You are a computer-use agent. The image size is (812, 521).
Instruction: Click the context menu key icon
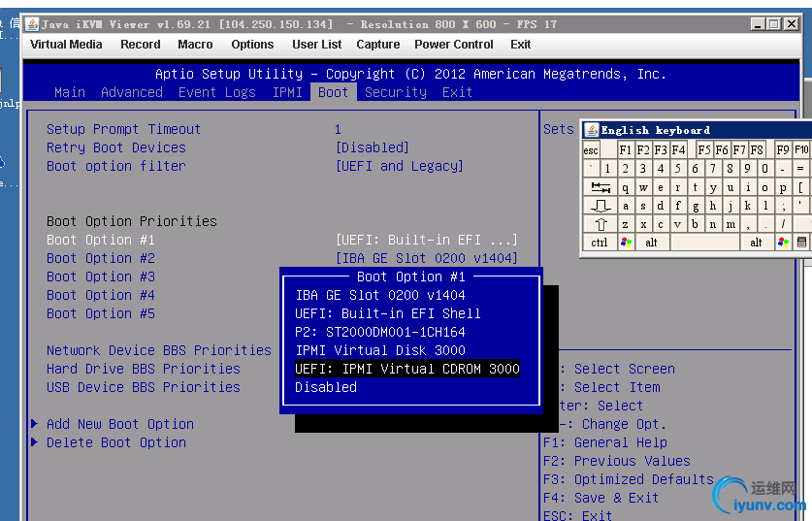pyautogui.click(x=801, y=243)
